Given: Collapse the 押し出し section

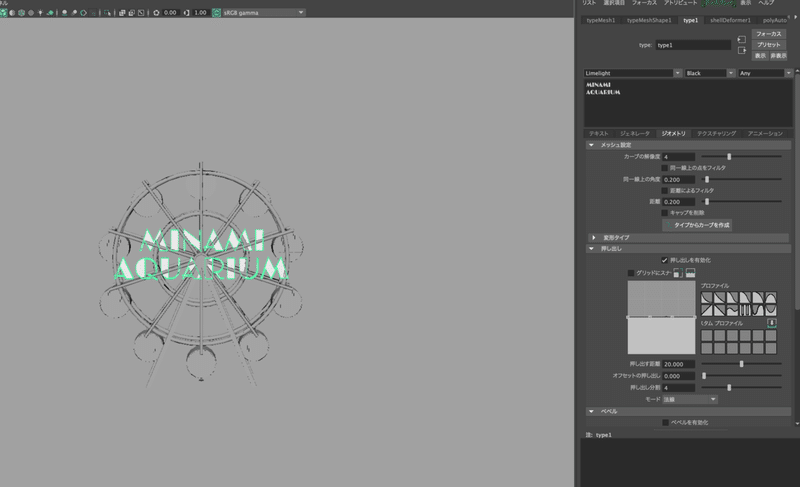Looking at the screenshot, I should click(x=591, y=249).
